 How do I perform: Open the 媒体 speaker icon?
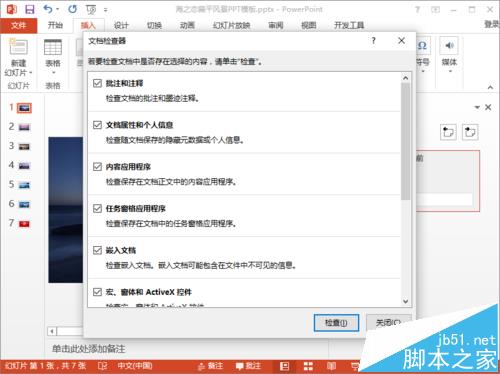[449, 46]
